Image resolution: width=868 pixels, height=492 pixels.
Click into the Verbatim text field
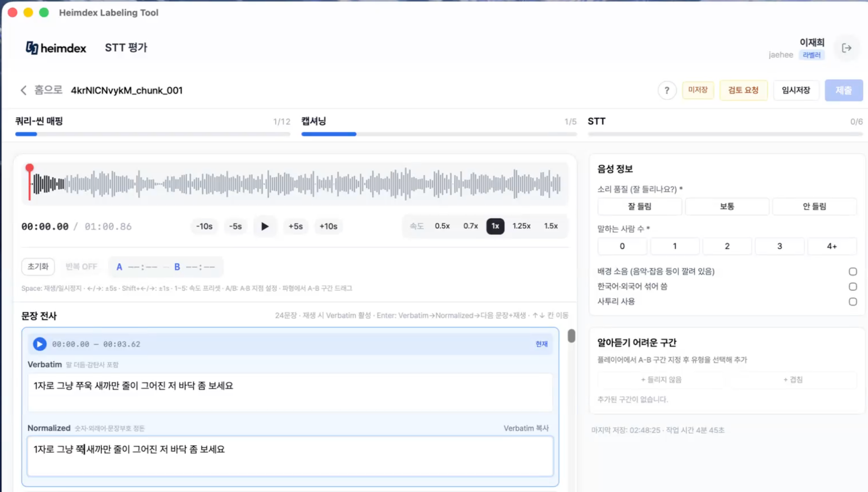[290, 392]
